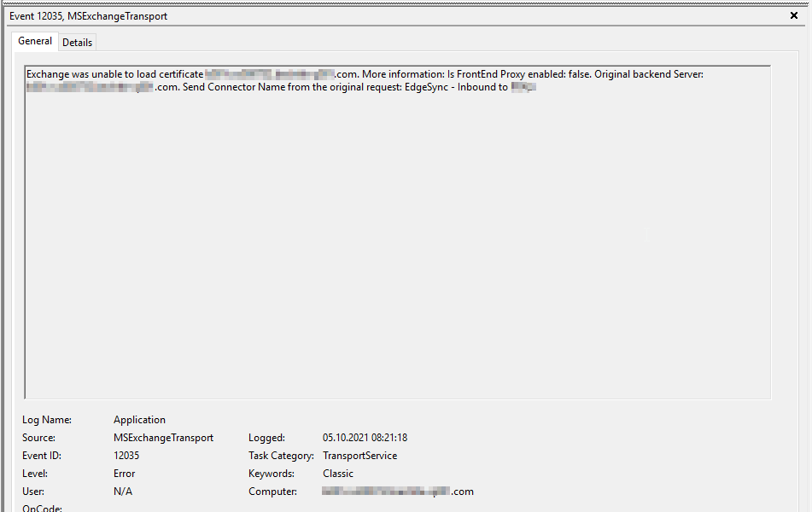Click the 'Task Category:' label

pos(281,456)
